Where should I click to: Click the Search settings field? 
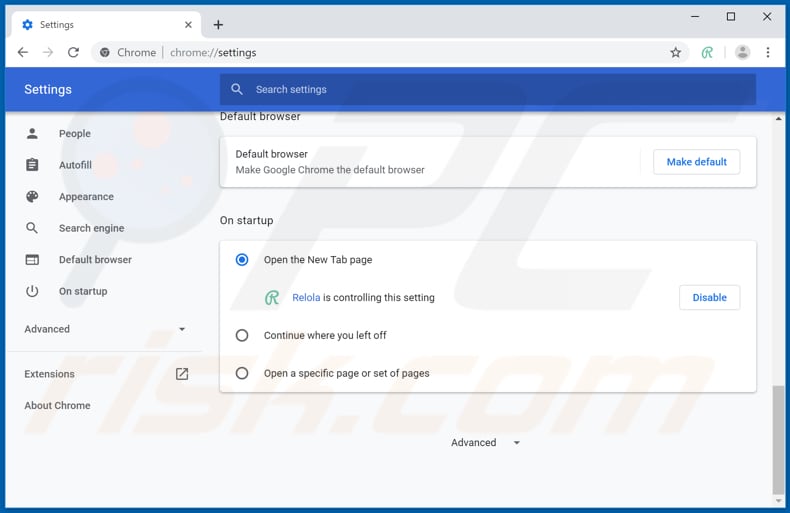click(488, 89)
